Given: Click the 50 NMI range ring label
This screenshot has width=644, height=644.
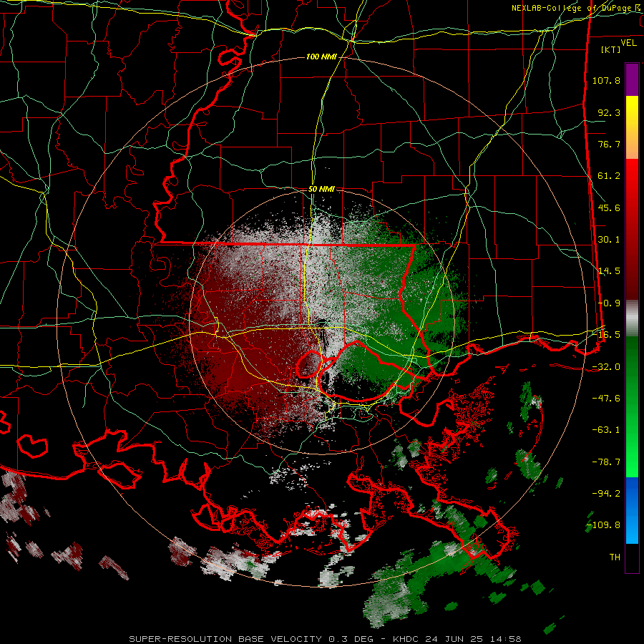Looking at the screenshot, I should click(x=321, y=189).
